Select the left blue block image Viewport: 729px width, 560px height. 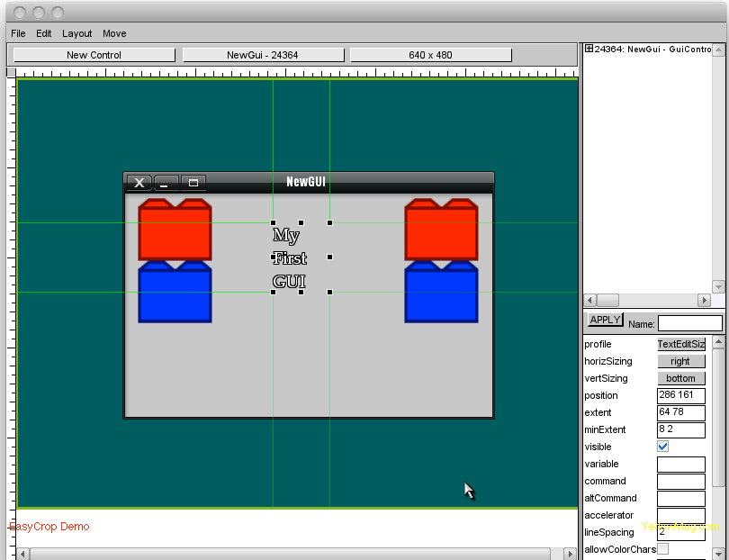[175, 293]
